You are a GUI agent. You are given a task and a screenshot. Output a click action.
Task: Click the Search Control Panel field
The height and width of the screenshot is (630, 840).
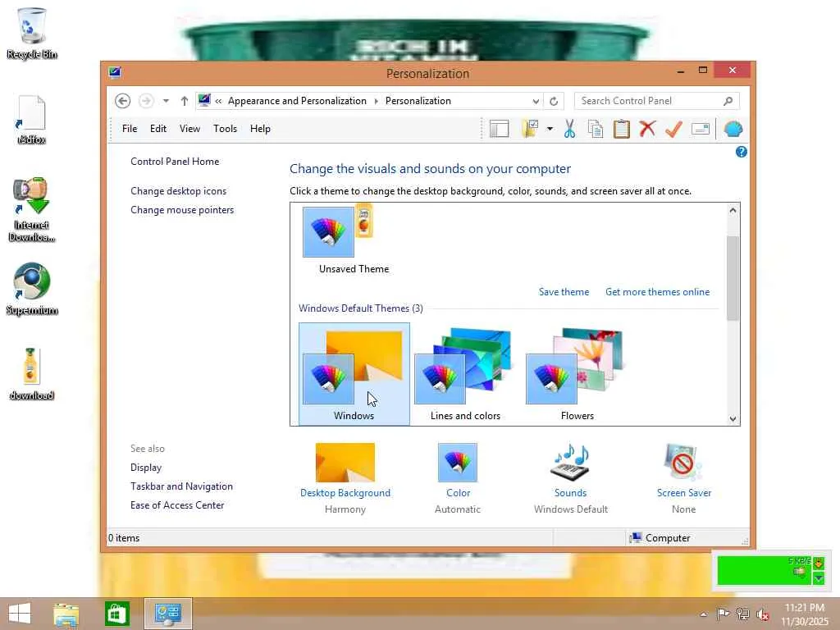657,101
